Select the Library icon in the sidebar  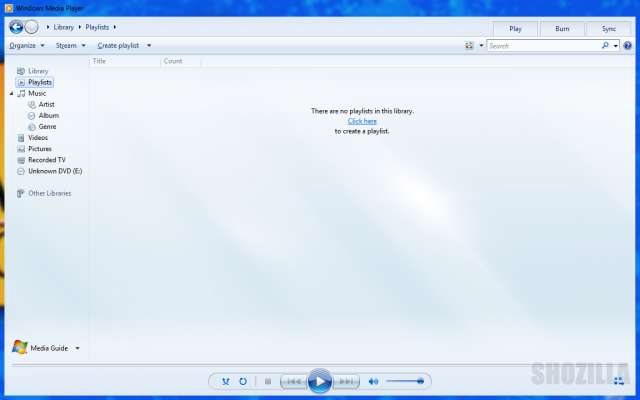21,71
